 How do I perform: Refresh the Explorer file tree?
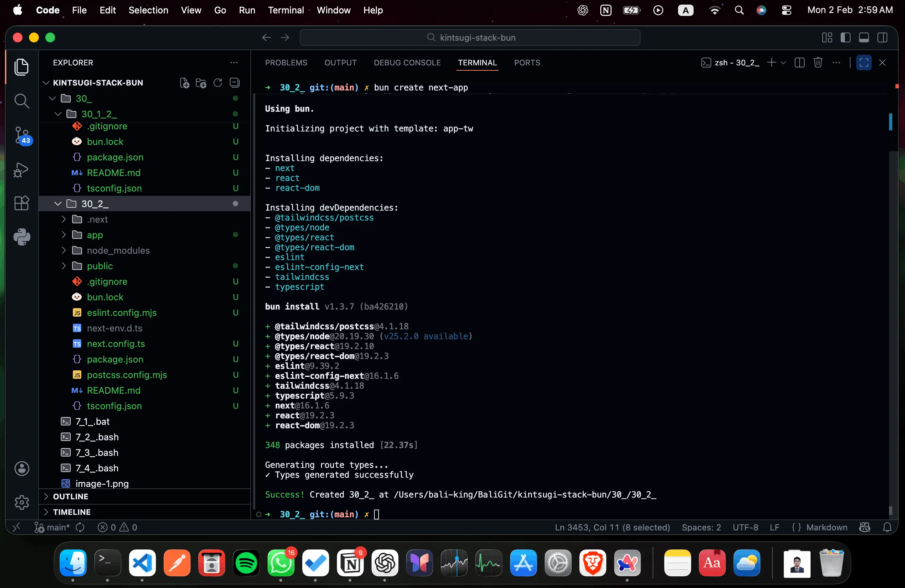pos(218,83)
